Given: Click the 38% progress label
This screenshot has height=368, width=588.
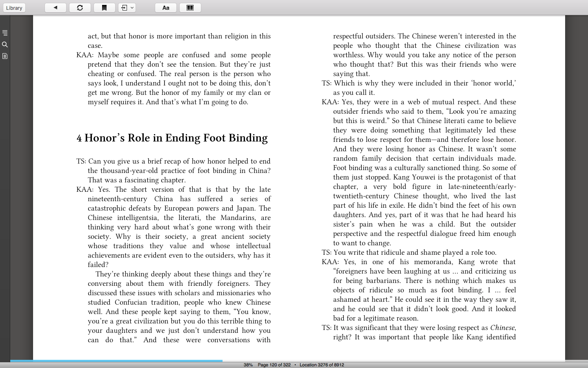Looking at the screenshot, I should click(x=248, y=365).
